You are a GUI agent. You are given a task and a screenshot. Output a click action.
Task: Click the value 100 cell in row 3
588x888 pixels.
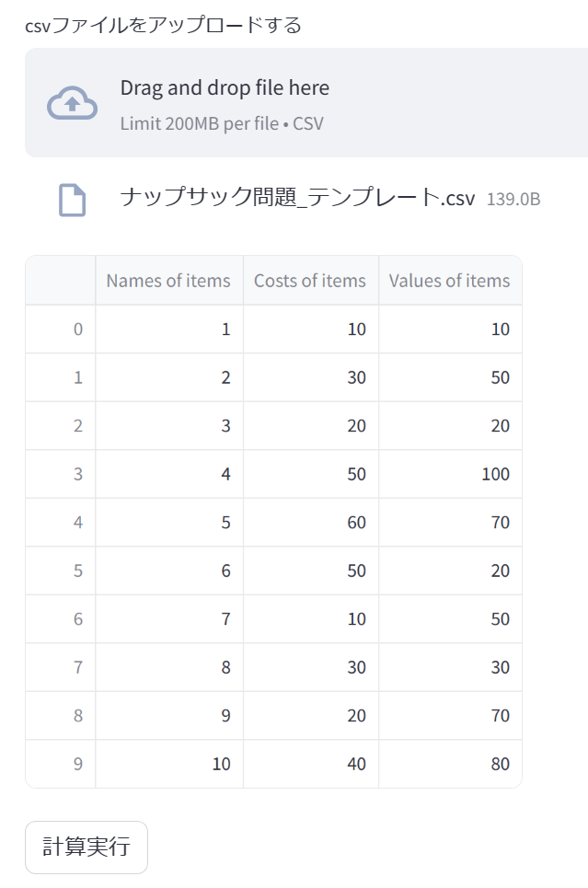[450, 474]
